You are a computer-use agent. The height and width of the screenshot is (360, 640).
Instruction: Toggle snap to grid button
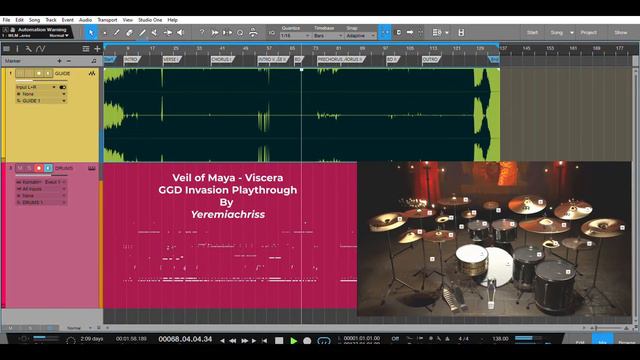pyautogui.click(x=384, y=33)
